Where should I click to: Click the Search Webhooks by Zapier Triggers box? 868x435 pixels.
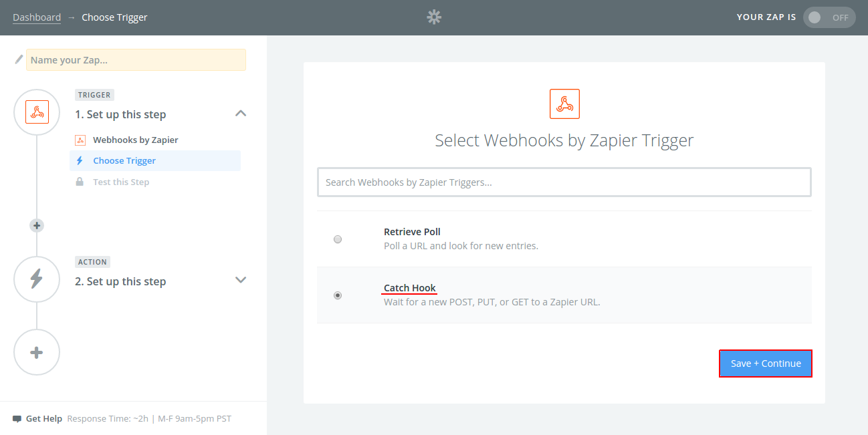click(x=564, y=182)
